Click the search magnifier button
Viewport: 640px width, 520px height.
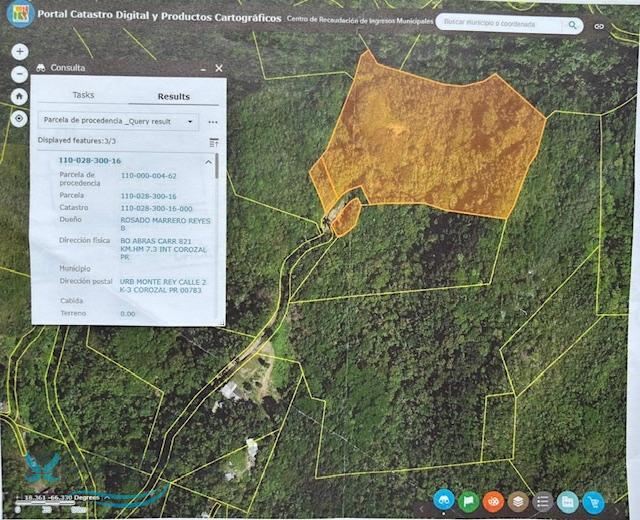pyautogui.click(x=573, y=24)
